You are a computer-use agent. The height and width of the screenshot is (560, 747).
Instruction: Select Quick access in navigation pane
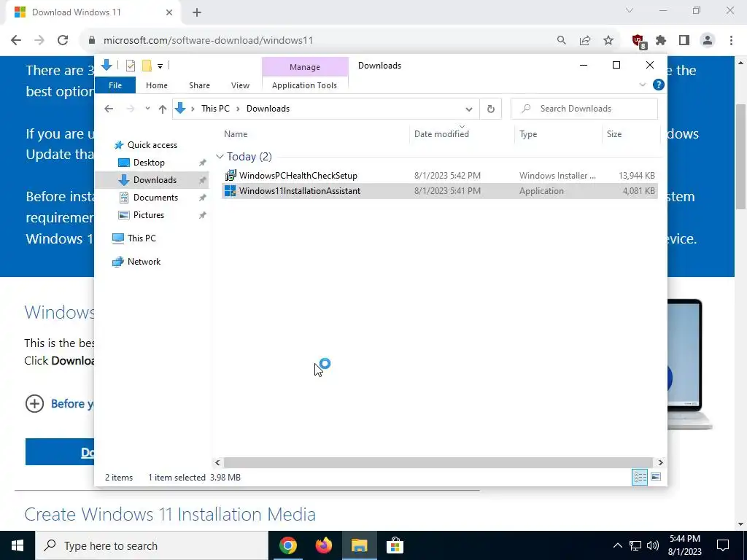(x=152, y=145)
